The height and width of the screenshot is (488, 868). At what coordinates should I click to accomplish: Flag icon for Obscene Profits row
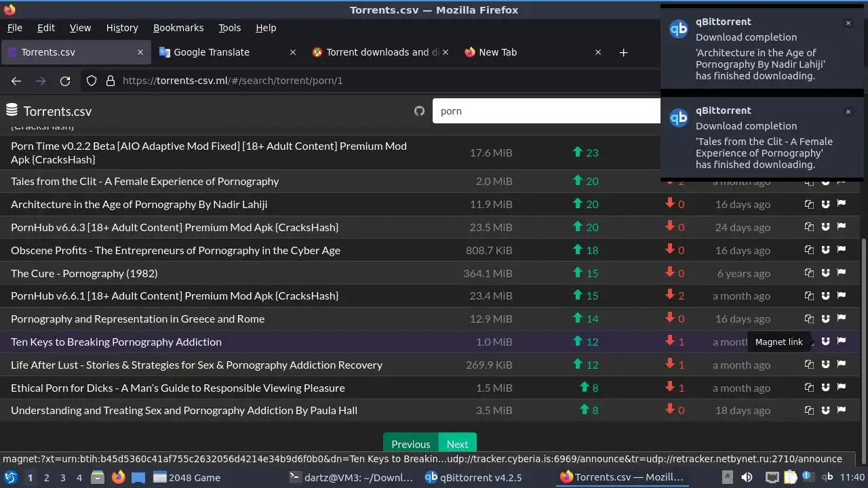pyautogui.click(x=842, y=249)
